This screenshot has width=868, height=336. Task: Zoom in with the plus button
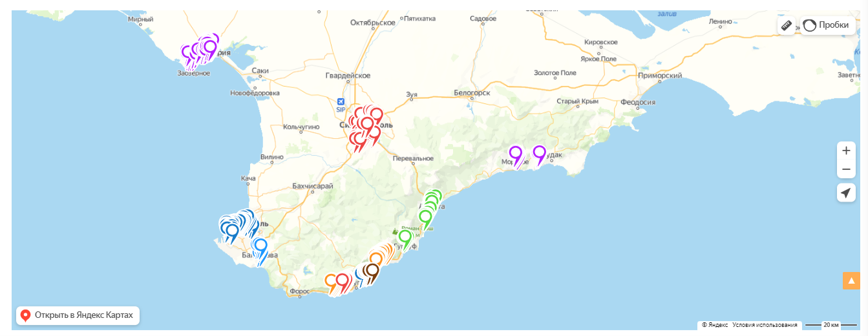click(x=846, y=151)
